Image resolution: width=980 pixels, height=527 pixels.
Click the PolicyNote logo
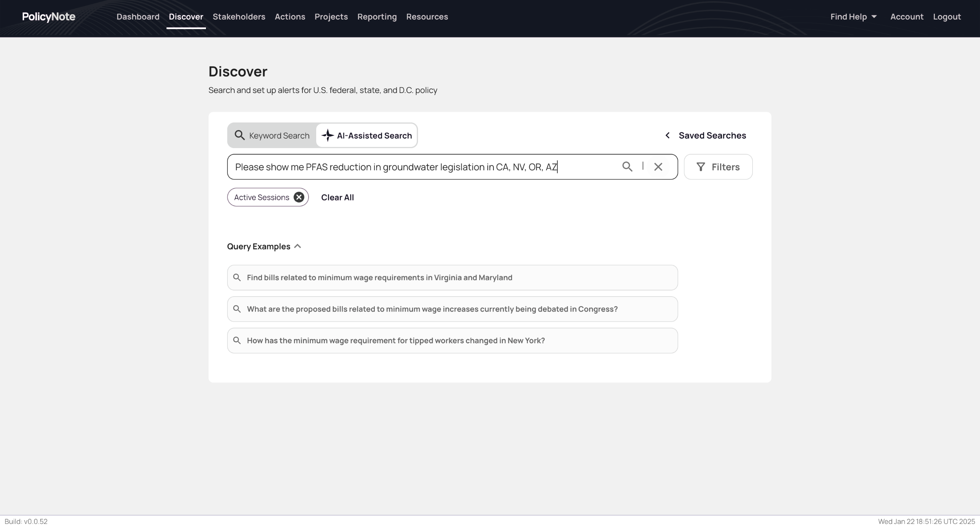[x=49, y=17]
